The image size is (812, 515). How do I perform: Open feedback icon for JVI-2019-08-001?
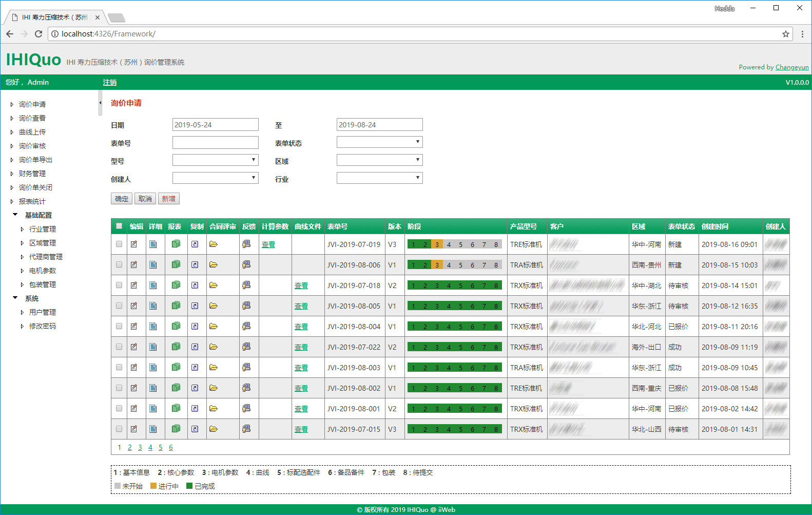click(246, 408)
